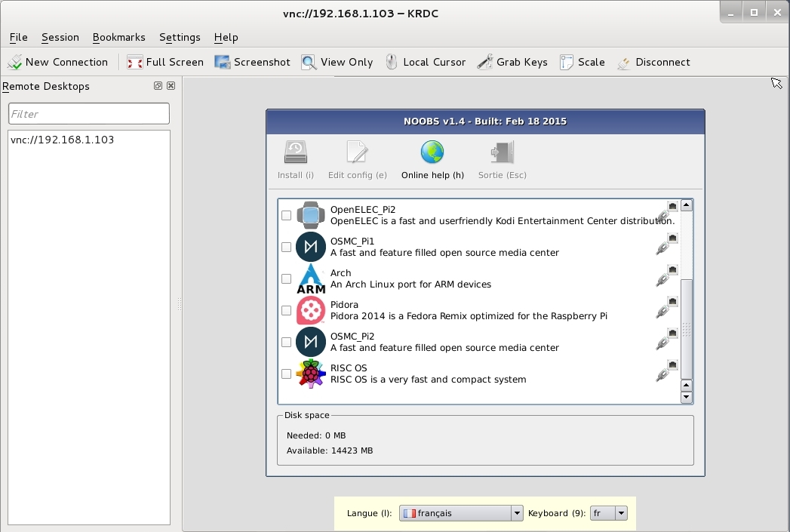Click the OpenELEC_Pi2 logo icon
790x532 pixels.
pyautogui.click(x=310, y=215)
